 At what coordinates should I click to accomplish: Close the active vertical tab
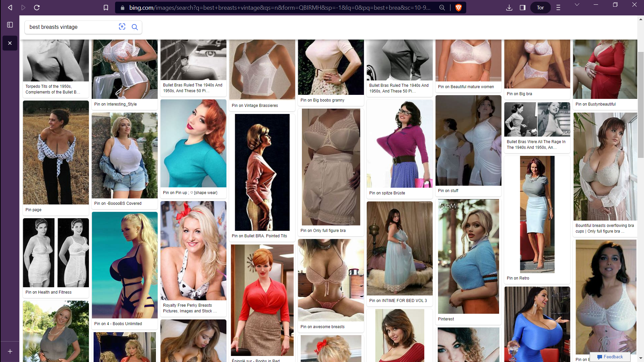[x=10, y=43]
